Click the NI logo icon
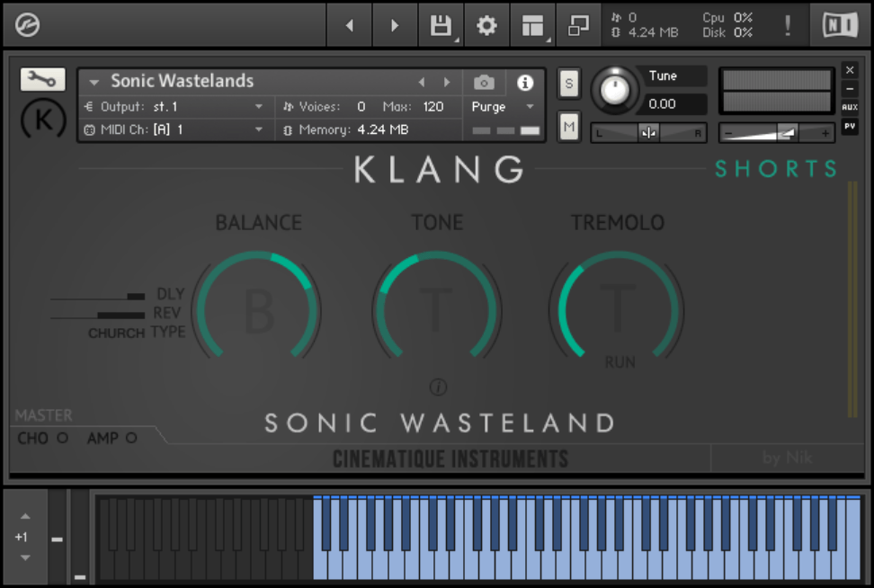 pyautogui.click(x=840, y=25)
